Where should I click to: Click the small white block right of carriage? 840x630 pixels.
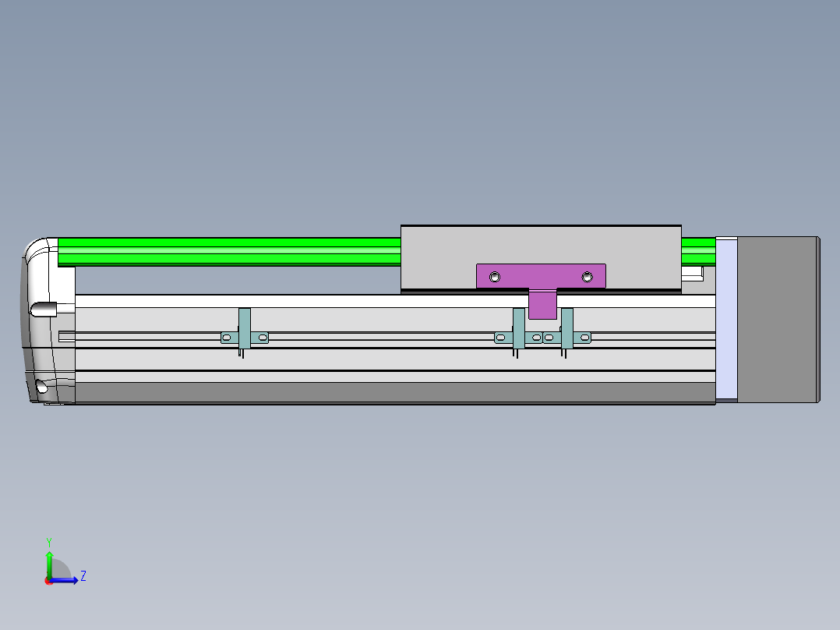(x=692, y=274)
